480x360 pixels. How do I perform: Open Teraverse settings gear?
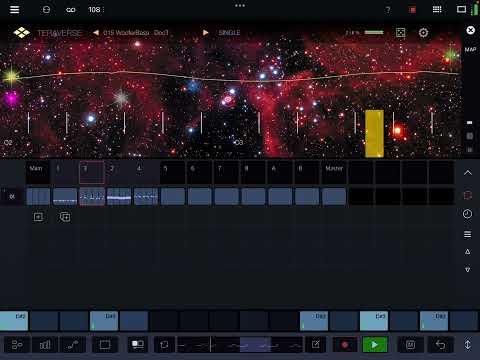tap(423, 33)
